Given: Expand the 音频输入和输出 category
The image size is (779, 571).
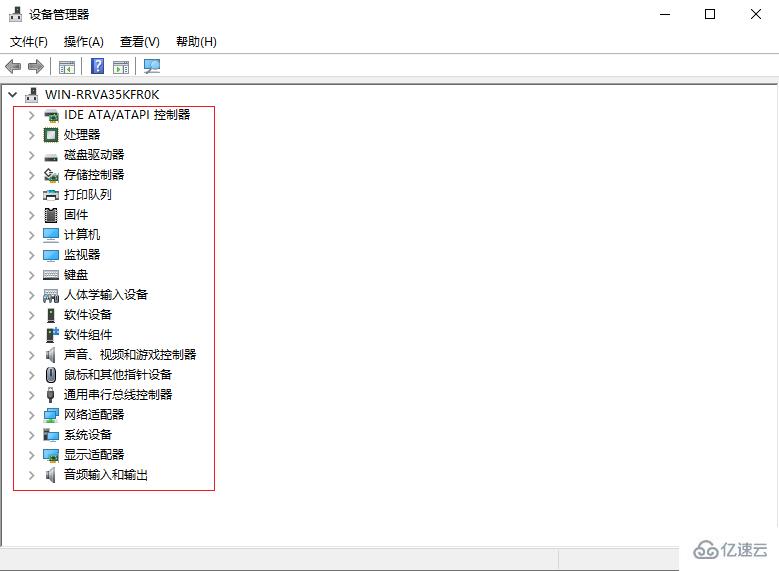Looking at the screenshot, I should point(31,475).
